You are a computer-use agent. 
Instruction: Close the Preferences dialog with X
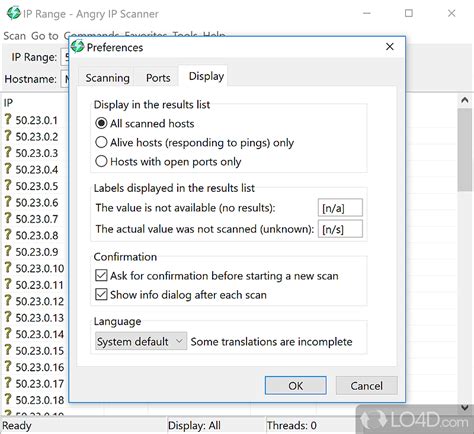390,47
